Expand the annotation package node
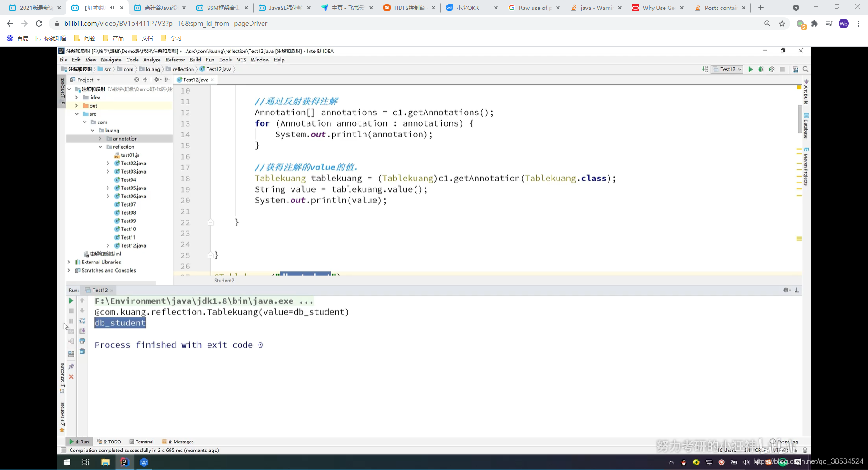 [100, 139]
